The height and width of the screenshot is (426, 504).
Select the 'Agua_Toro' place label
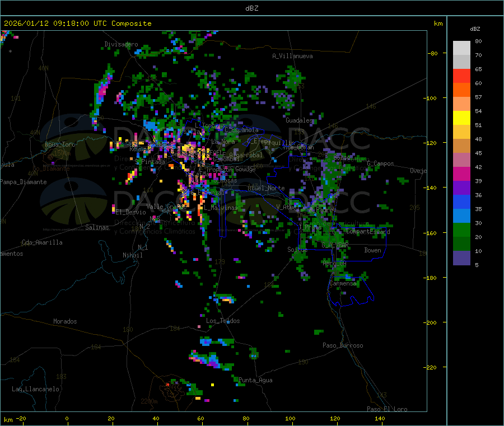pyautogui.click(x=60, y=144)
